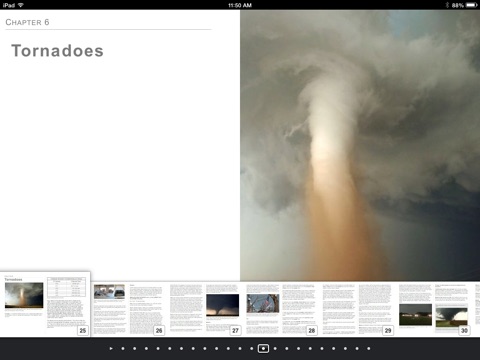
Task: Tap the "Chapter 6" heading
Action: (x=27, y=22)
